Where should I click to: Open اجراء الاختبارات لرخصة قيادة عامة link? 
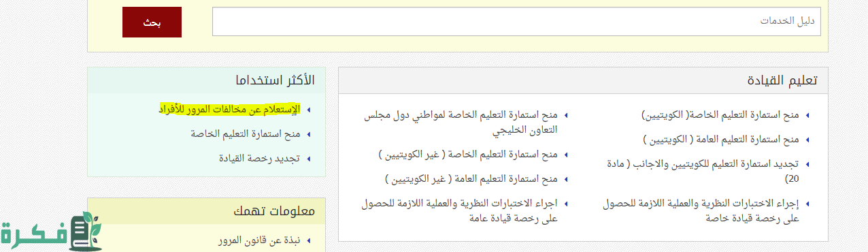coord(460,210)
